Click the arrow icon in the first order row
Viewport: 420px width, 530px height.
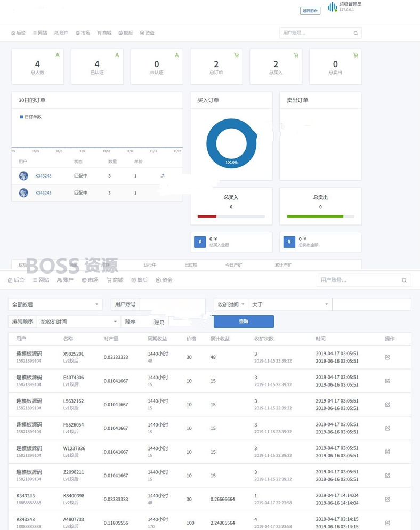(x=163, y=176)
